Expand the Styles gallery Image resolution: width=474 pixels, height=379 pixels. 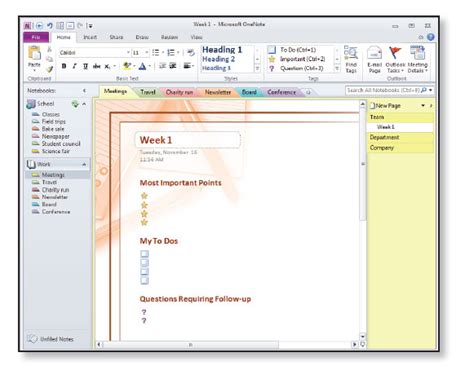[x=257, y=69]
